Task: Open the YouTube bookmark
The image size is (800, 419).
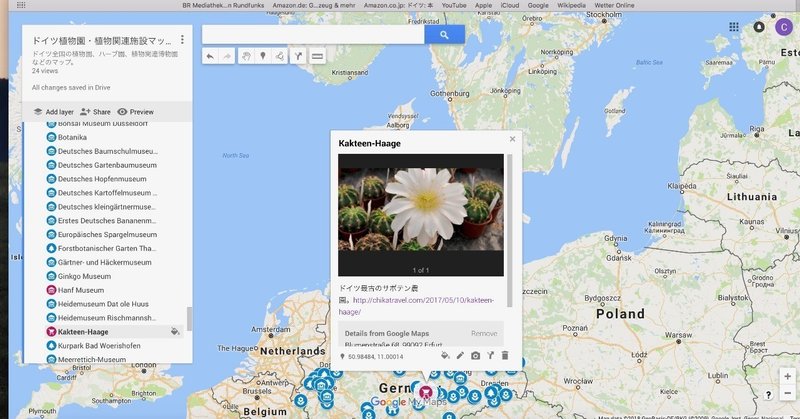Action: [454, 5]
